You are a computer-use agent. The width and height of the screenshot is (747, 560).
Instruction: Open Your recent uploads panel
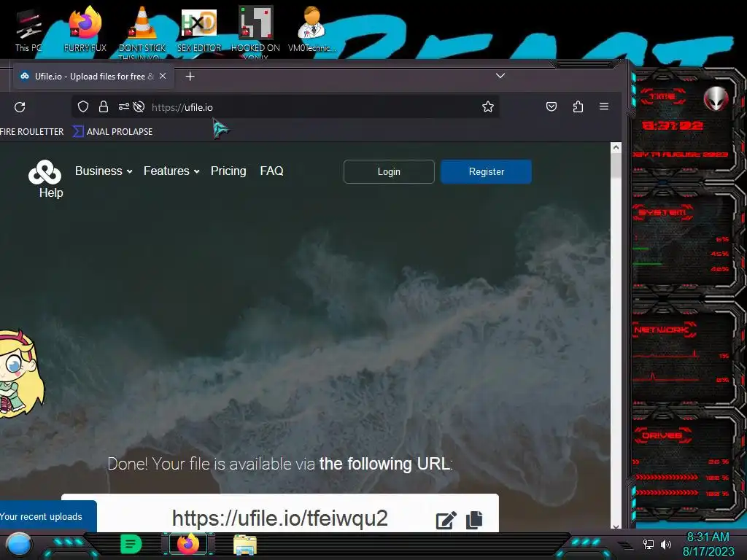(x=47, y=516)
